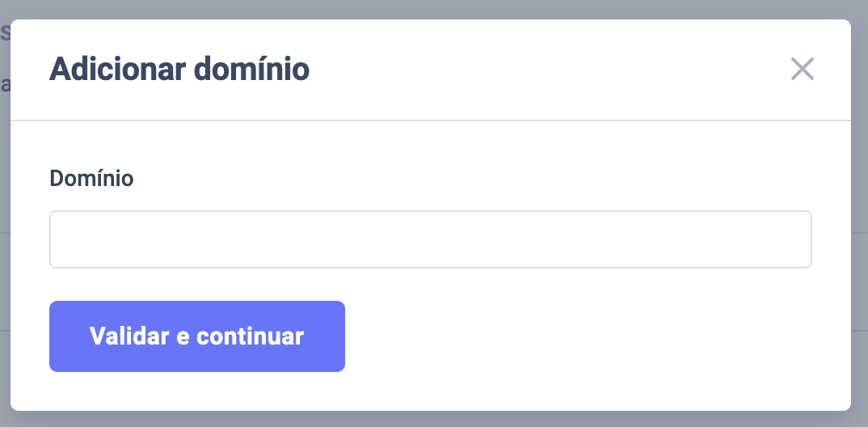Click the dimmed backdrop outside the dialog
The image size is (868, 427).
859,243
